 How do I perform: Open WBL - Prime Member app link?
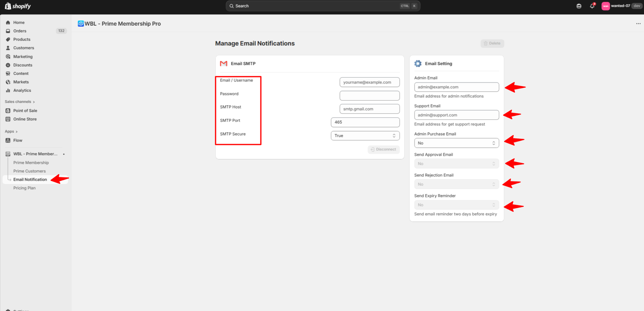click(x=35, y=154)
